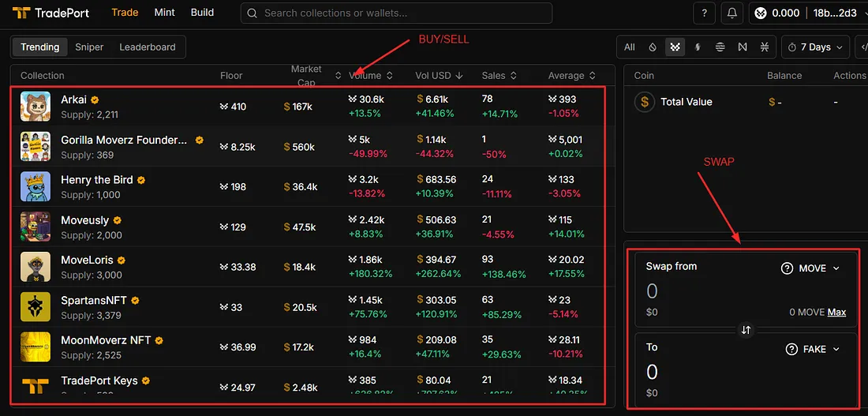Screen dimensions: 868x416
Task: Click SpartansNFT verified badge
Action: pyautogui.click(x=135, y=300)
